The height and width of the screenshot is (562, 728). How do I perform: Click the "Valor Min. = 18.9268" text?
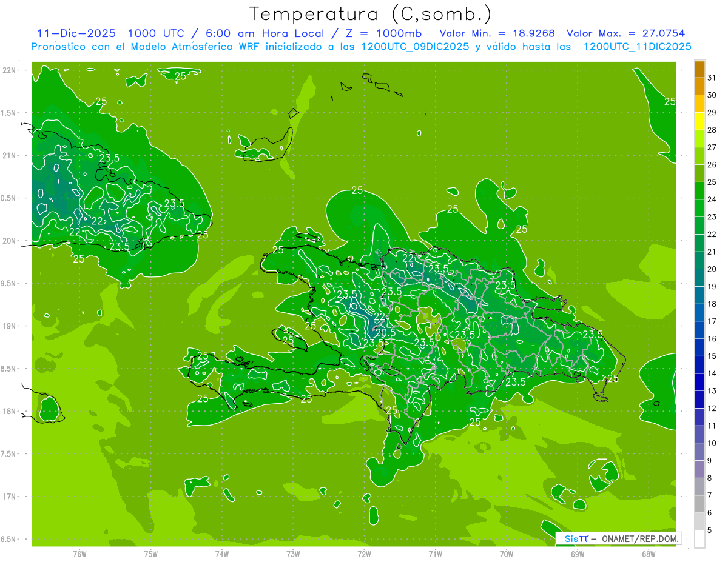(x=497, y=33)
